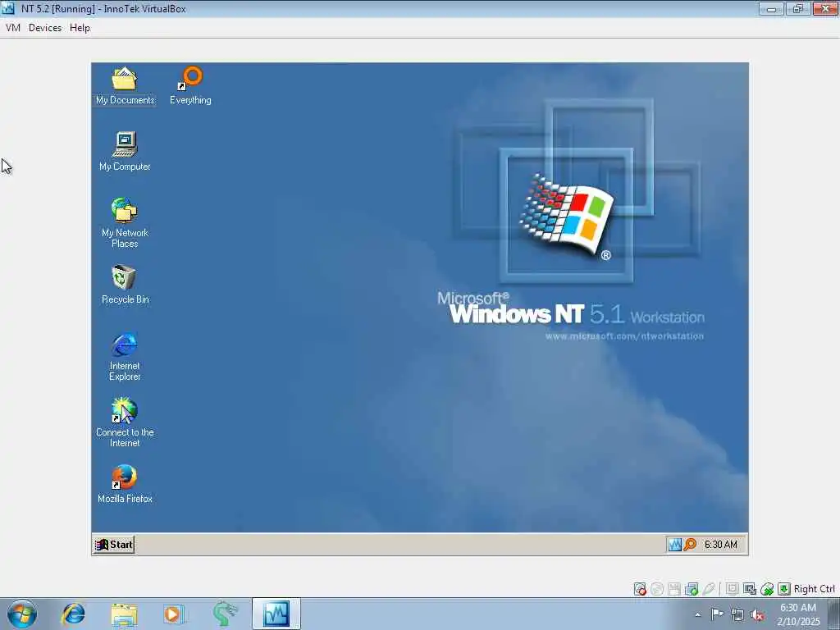
Task: Open Internet Explorer from host taskbar
Action: point(73,614)
